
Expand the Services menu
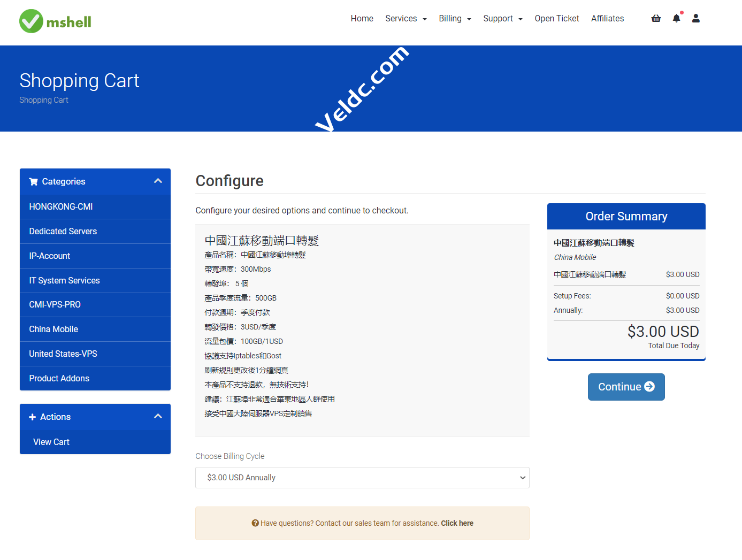coord(406,19)
